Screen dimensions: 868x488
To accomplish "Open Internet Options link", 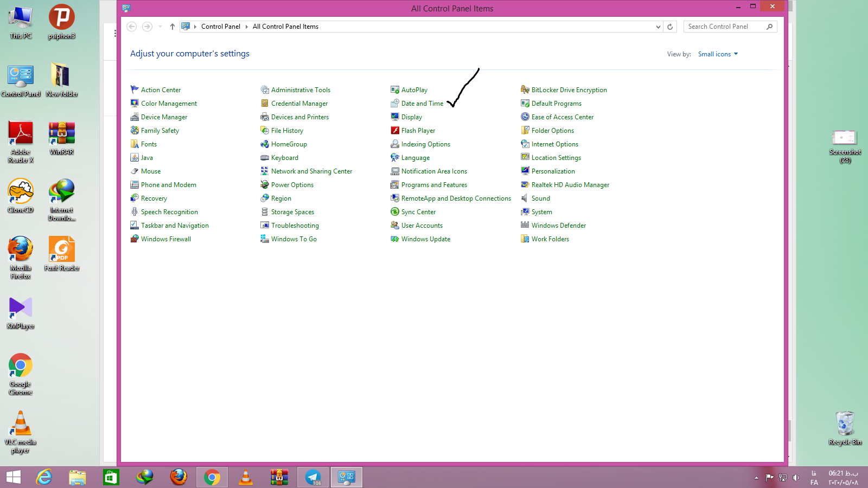I will click(x=555, y=144).
